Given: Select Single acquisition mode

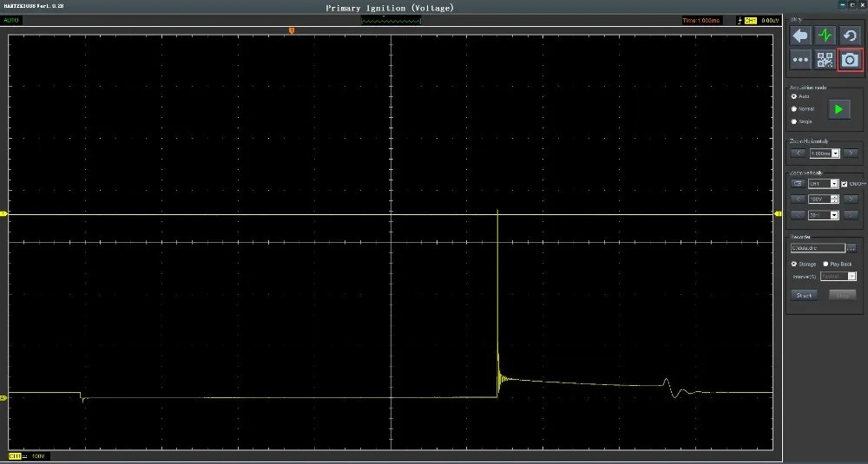Looking at the screenshot, I should pos(793,121).
